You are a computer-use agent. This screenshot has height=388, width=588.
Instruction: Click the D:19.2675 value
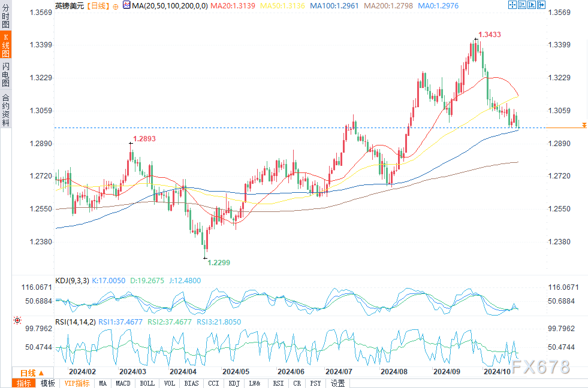coord(147,280)
